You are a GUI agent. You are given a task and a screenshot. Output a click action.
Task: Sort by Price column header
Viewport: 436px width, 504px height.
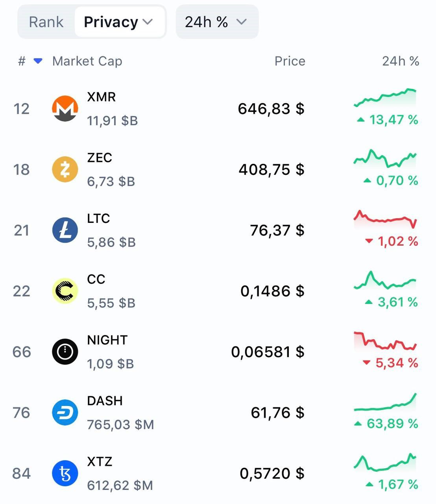pyautogui.click(x=290, y=61)
